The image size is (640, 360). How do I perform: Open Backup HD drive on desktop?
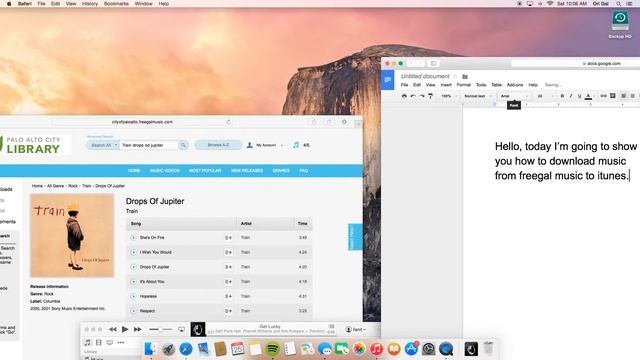620,24
